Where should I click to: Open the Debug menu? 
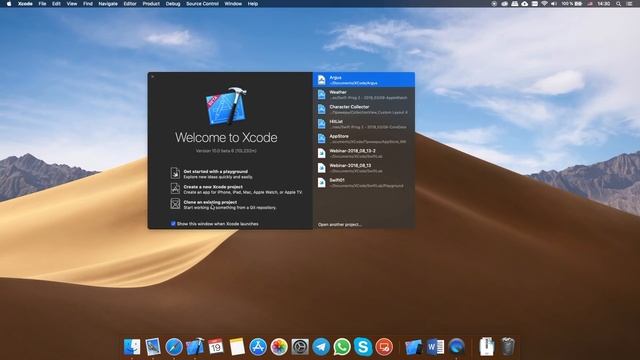(x=173, y=4)
